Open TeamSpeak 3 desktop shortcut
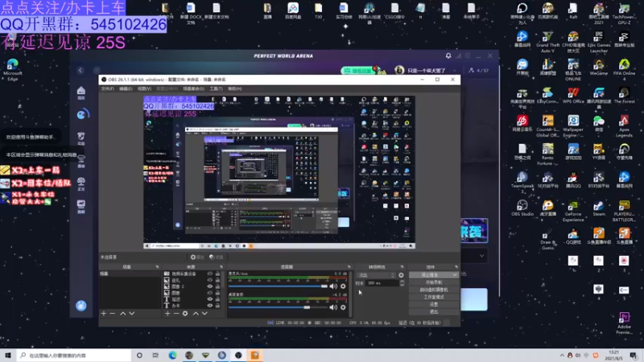The height and width of the screenshot is (362, 644). point(522,183)
